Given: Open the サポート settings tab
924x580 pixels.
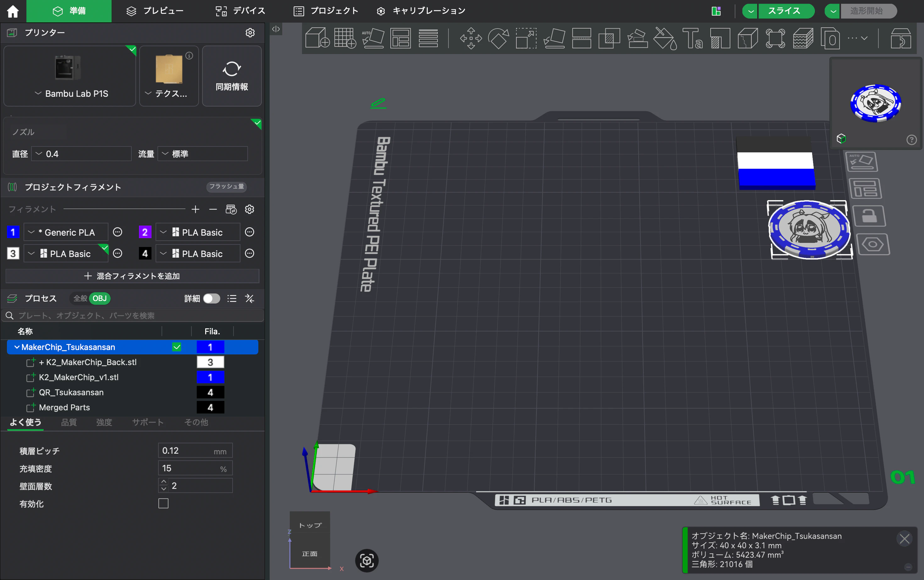Looking at the screenshot, I should (x=148, y=422).
